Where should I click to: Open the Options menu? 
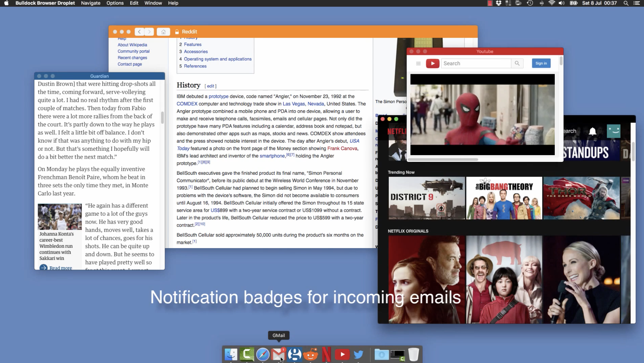[115, 3]
